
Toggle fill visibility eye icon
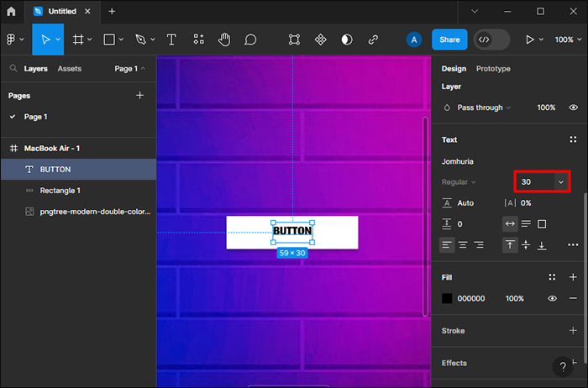click(x=553, y=298)
